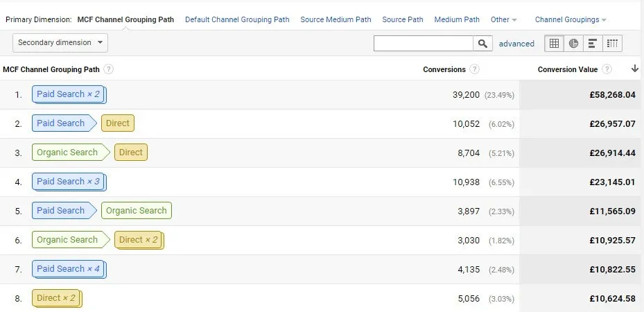Select Default Channel Grouping Path dimension

click(x=237, y=19)
